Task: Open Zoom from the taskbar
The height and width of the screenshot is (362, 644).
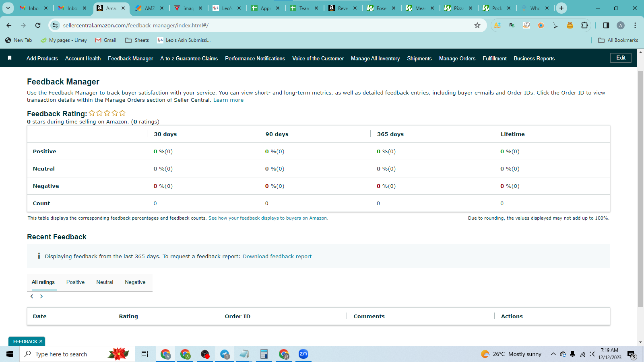Action: pyautogui.click(x=303, y=354)
